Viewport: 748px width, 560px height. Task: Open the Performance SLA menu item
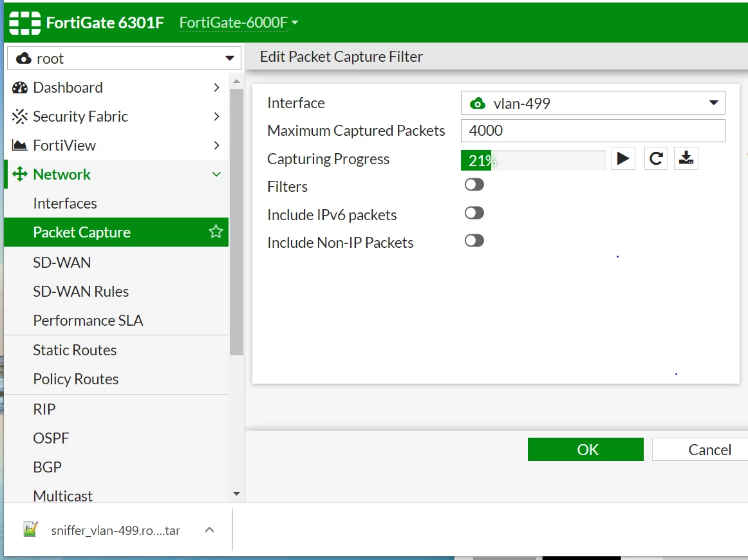click(116, 321)
